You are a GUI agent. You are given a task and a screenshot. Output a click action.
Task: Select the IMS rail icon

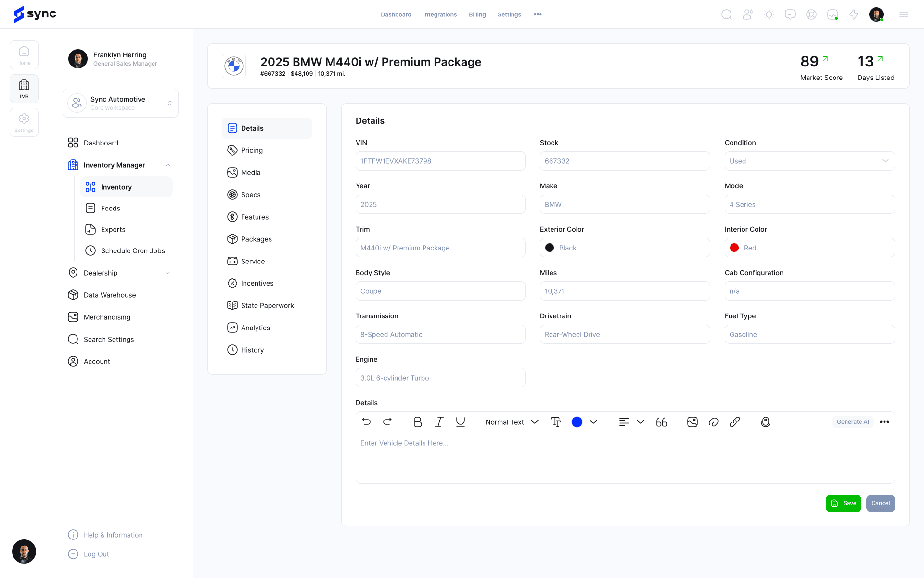tap(24, 89)
